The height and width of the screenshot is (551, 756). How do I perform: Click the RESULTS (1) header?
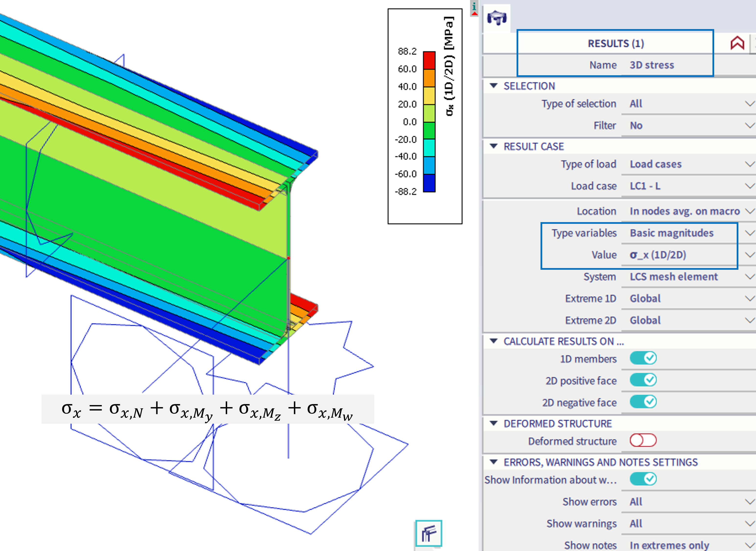(x=615, y=43)
